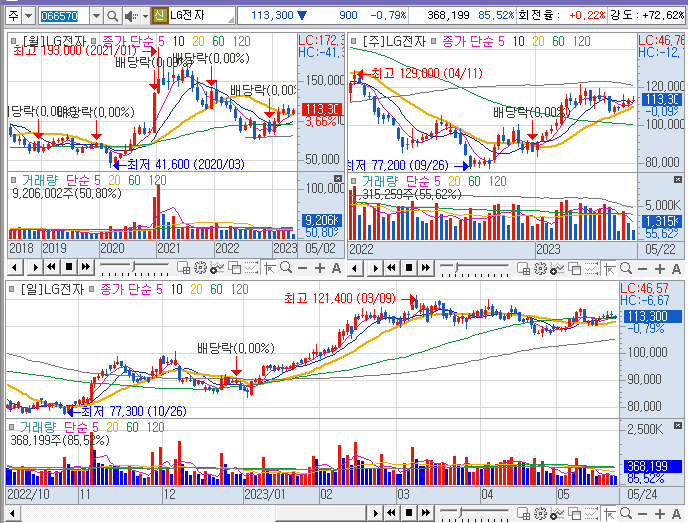Click the daily chart zoom slider handle

[x=461, y=512]
